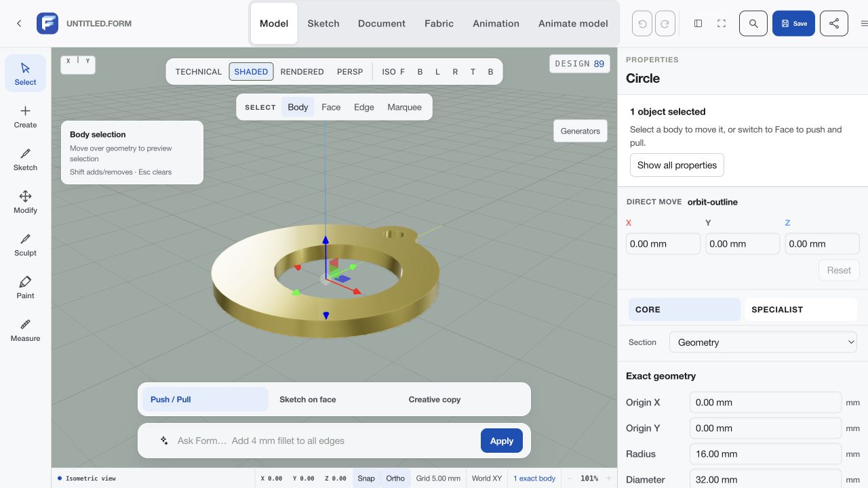Set view style to Technical
The height and width of the screenshot is (488, 868).
click(199, 71)
